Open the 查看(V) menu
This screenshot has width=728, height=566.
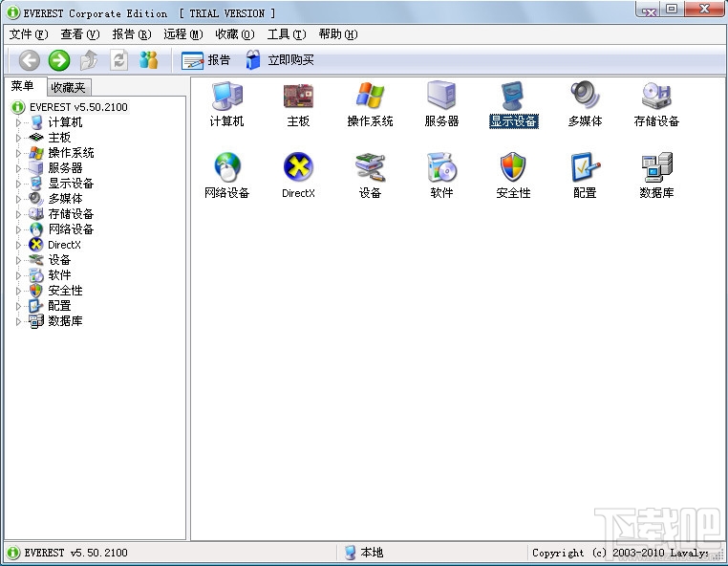pyautogui.click(x=80, y=34)
